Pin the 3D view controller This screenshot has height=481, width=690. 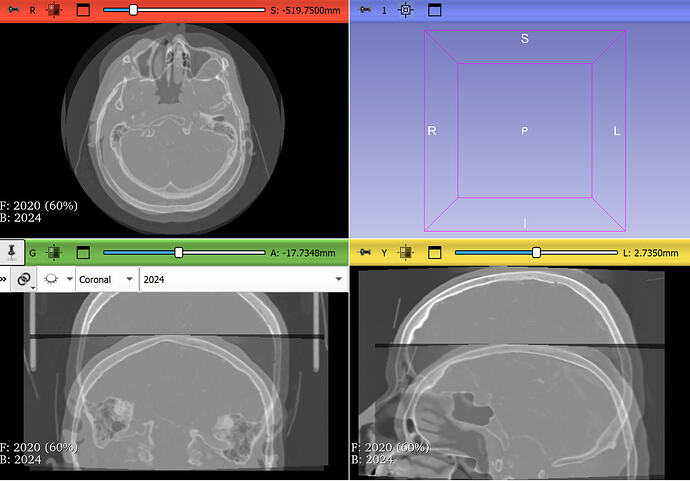coord(365,10)
